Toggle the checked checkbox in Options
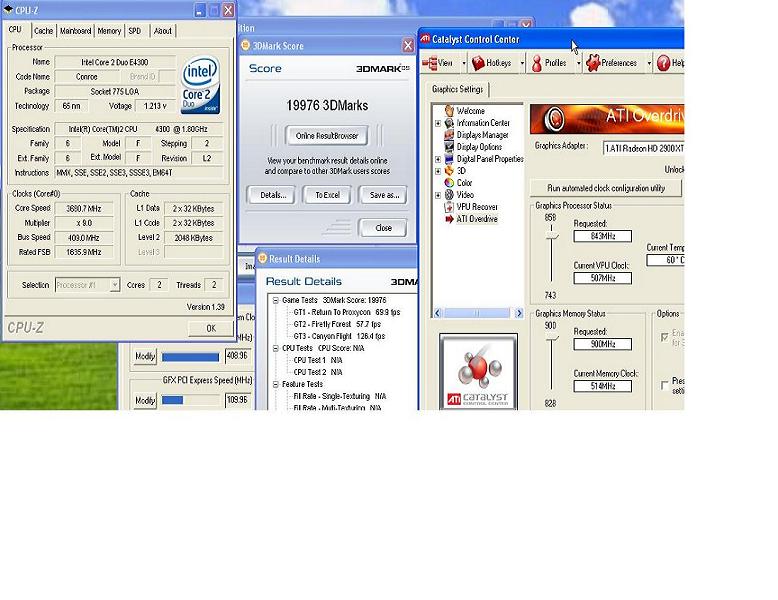 pyautogui.click(x=665, y=337)
